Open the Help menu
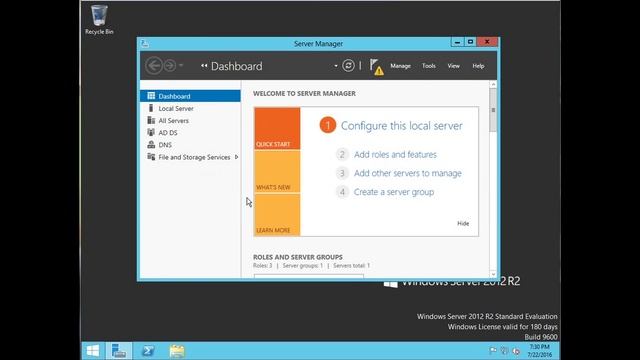This screenshot has height=360, width=640. pos(478,66)
